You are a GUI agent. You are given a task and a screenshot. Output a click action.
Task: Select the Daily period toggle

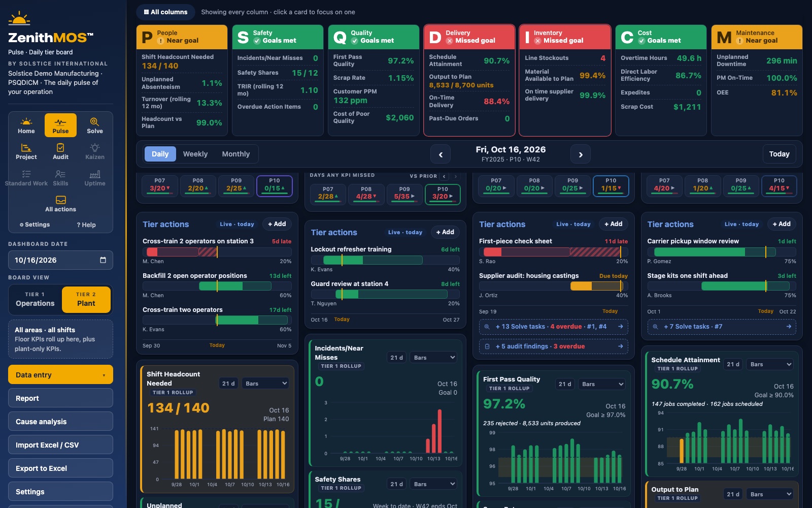point(160,154)
